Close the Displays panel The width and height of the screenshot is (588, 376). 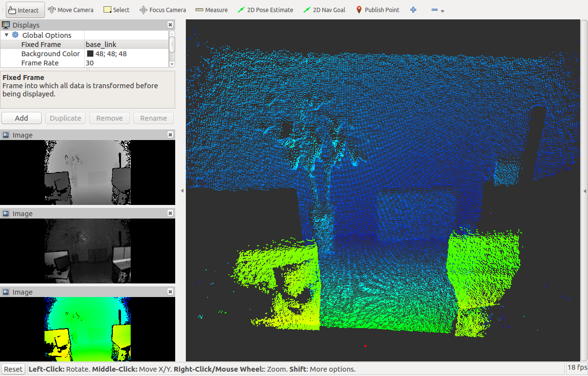tap(170, 25)
